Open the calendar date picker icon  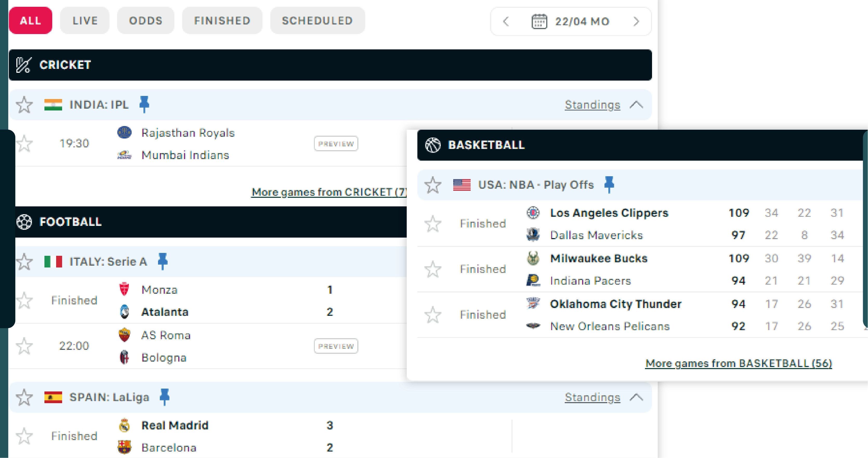(x=539, y=22)
